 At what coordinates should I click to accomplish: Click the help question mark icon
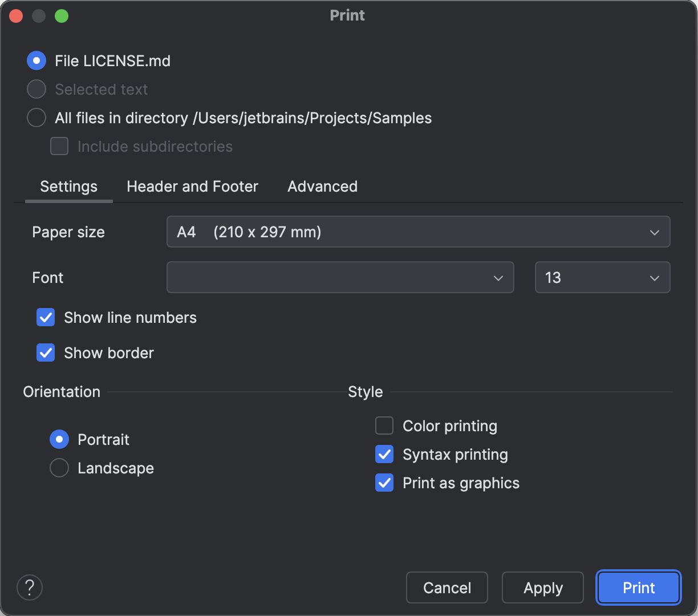point(30,587)
